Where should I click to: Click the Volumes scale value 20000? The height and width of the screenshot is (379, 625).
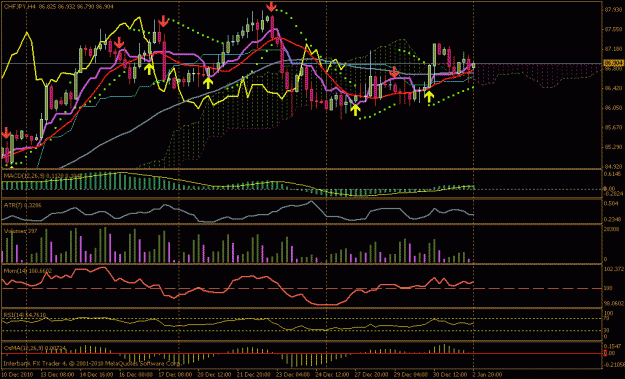coord(611,228)
